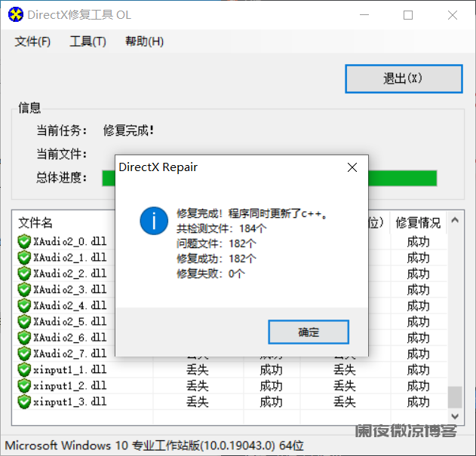
Task: Click the file list scrollbar up arrow
Action: tap(455, 220)
